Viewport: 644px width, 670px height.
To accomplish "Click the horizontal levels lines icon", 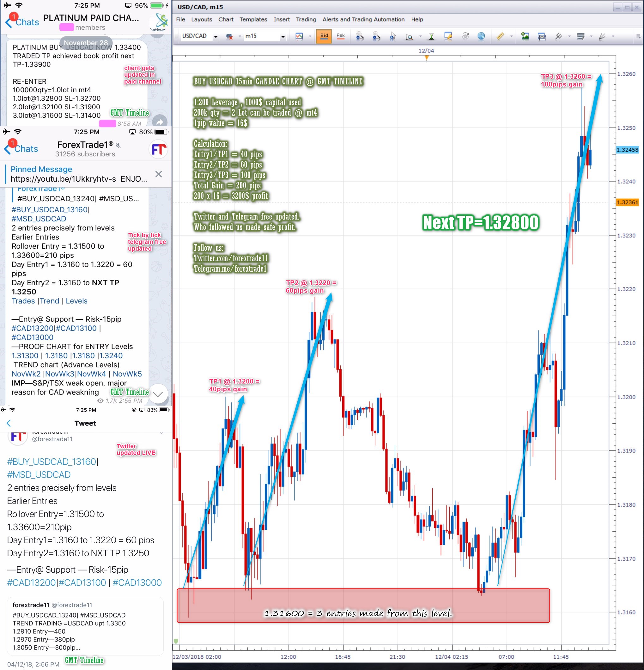I will (x=580, y=36).
